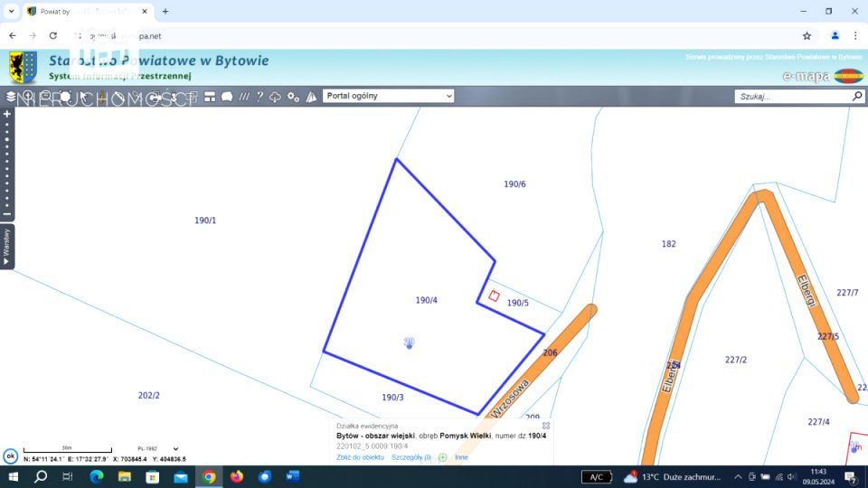868x488 pixels.
Task: Open the Szczegóły link in popup
Action: tap(410, 457)
